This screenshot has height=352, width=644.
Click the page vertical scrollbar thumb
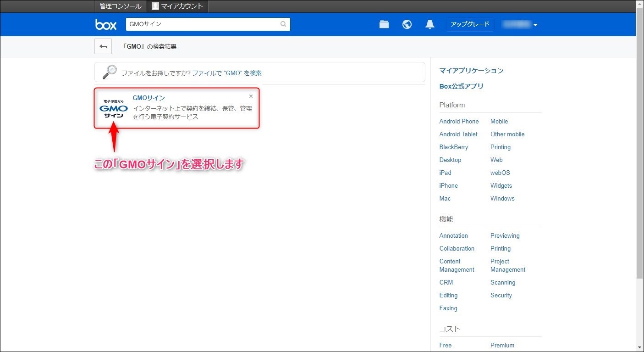click(640, 142)
